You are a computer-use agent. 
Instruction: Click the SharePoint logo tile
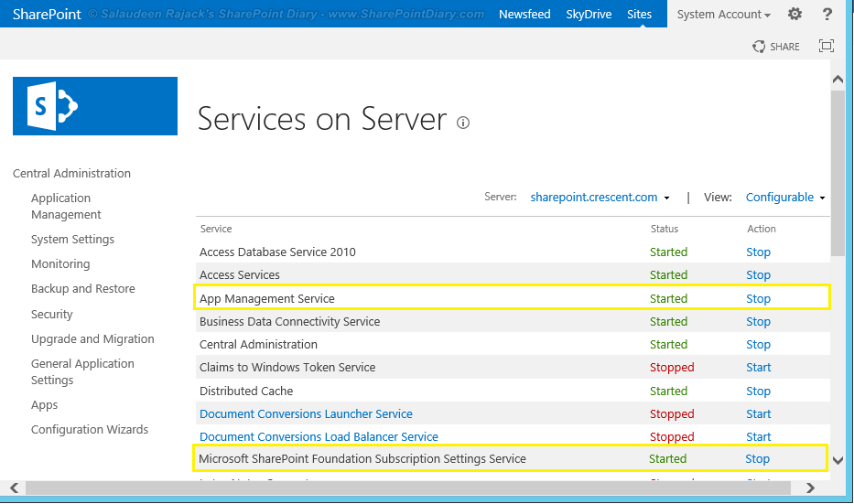pos(95,106)
